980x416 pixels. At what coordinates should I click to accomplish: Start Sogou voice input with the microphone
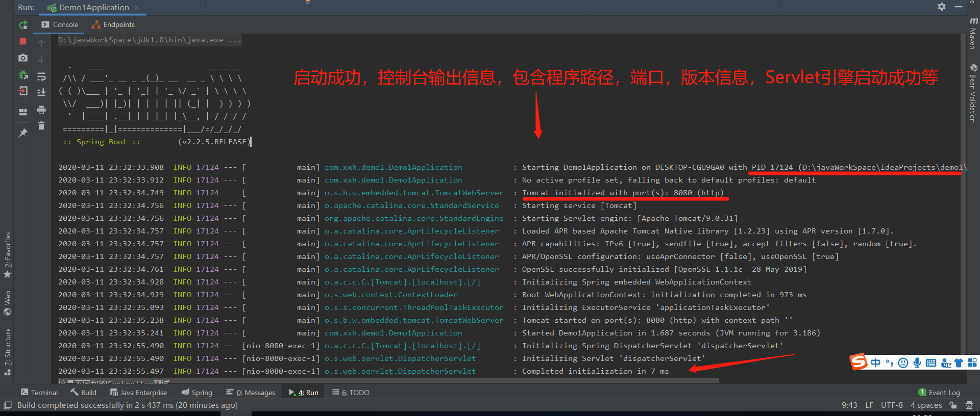pos(917,363)
